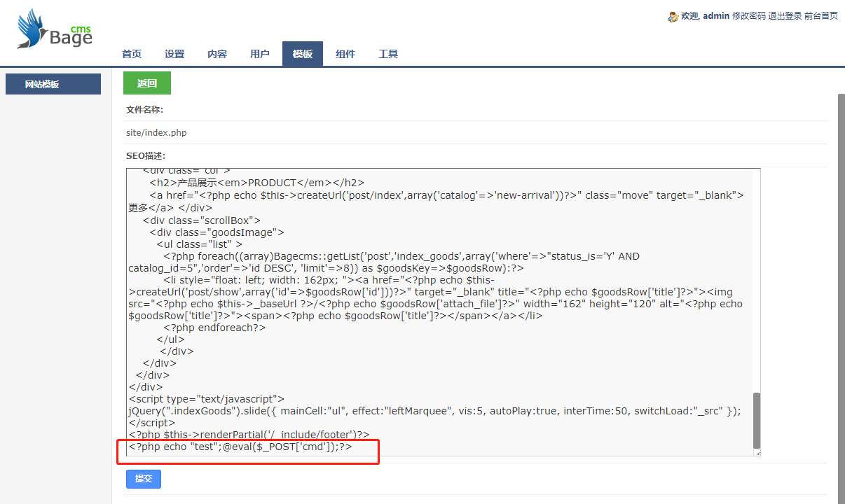Click the BageCMS bird logo
The height and width of the screenshot is (504, 845).
(x=55, y=29)
